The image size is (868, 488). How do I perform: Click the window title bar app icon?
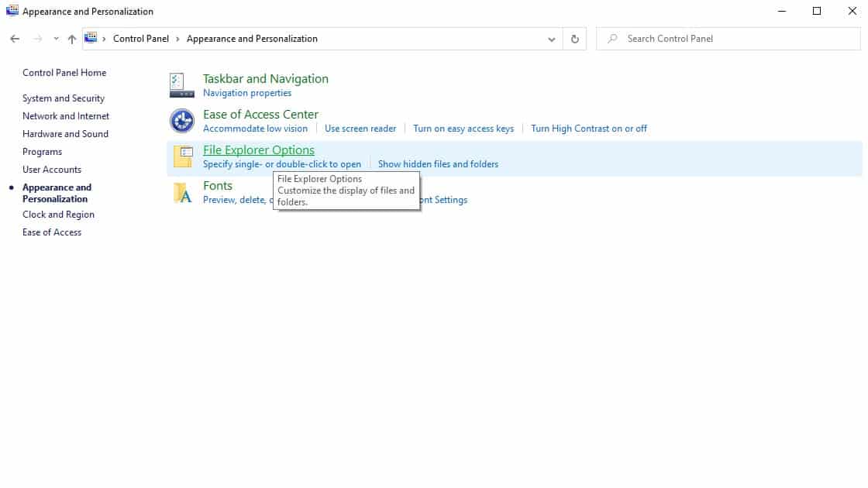(12, 11)
